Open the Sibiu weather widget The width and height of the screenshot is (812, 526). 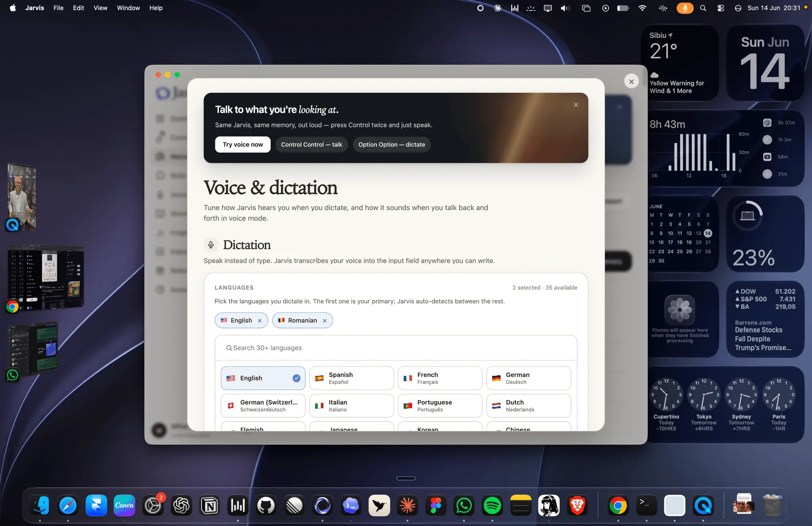[680, 63]
